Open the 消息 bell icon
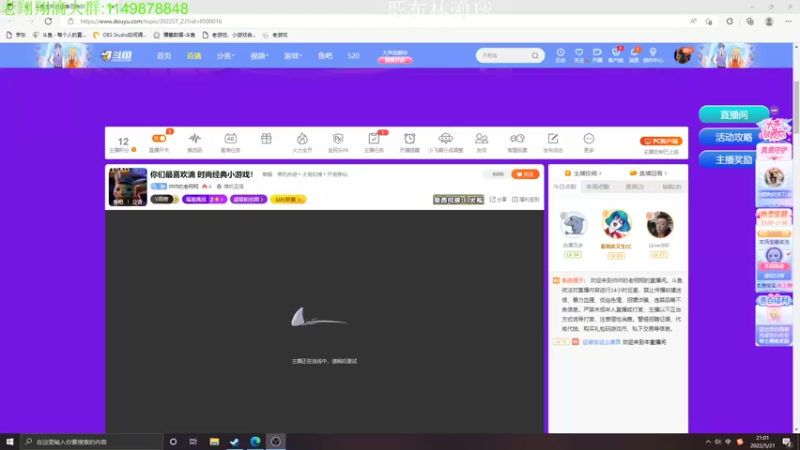Image resolution: width=800 pixels, height=450 pixels. 634,55
